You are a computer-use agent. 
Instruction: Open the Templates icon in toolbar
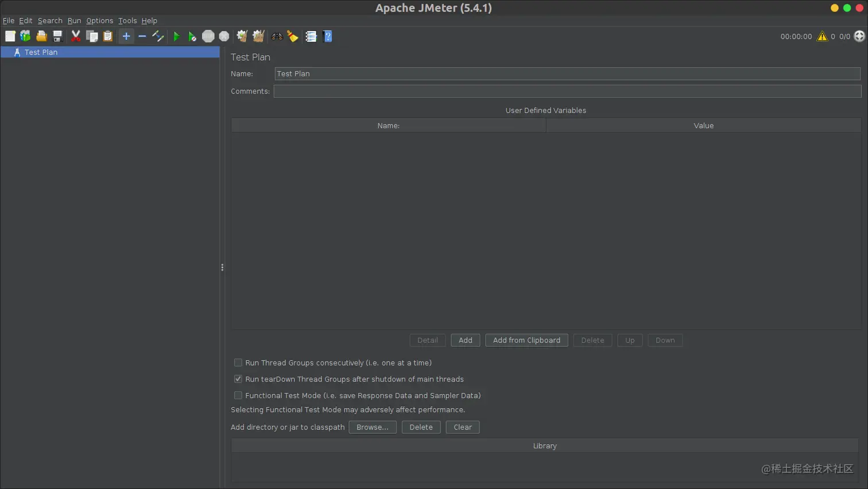(25, 36)
